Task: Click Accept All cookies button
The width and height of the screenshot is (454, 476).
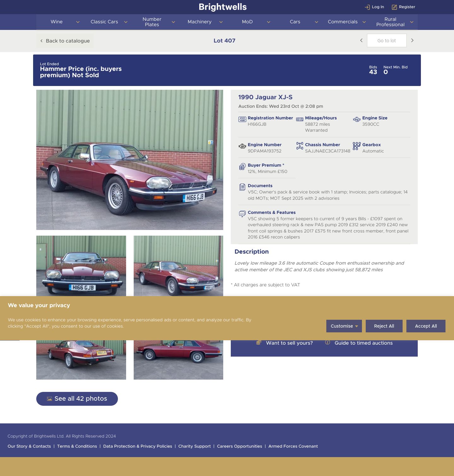Action: coord(426,326)
